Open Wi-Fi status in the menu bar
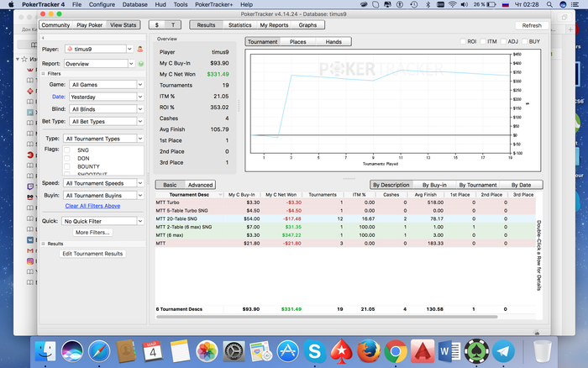The image size is (588, 368). (453, 4)
